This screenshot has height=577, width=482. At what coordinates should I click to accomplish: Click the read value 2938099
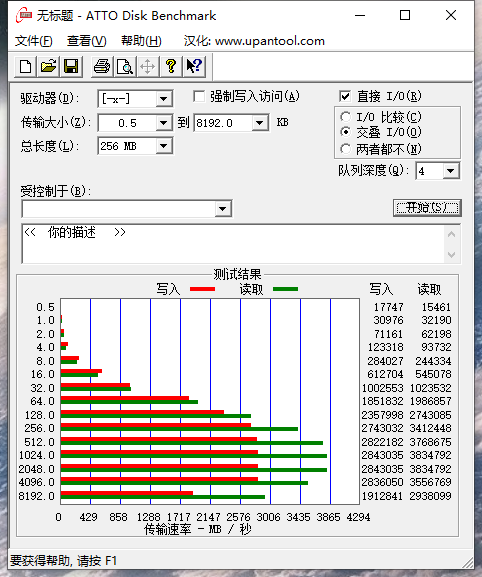click(x=430, y=496)
